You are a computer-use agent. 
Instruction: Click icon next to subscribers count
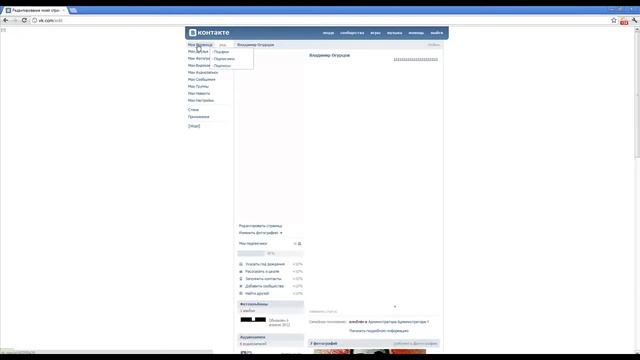[300, 244]
